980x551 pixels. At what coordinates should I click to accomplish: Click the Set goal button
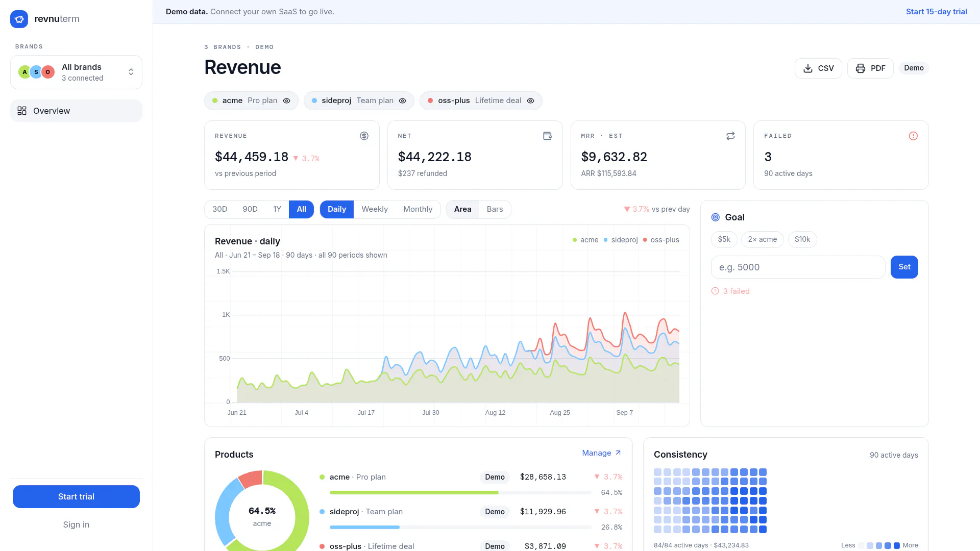(904, 267)
